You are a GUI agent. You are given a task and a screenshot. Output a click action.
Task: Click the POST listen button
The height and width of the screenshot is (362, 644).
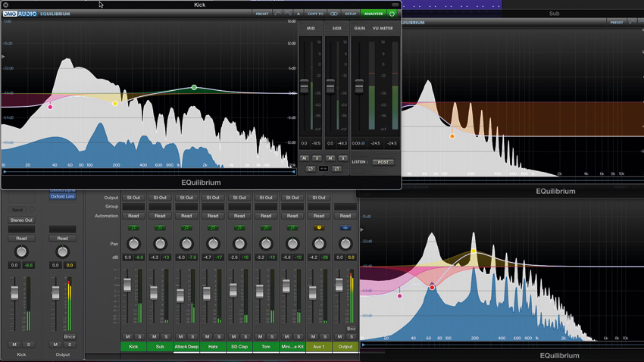(x=383, y=162)
